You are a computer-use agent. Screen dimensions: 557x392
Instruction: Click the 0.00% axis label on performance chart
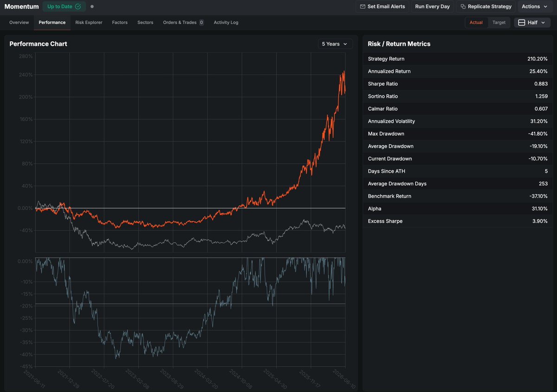coord(25,208)
